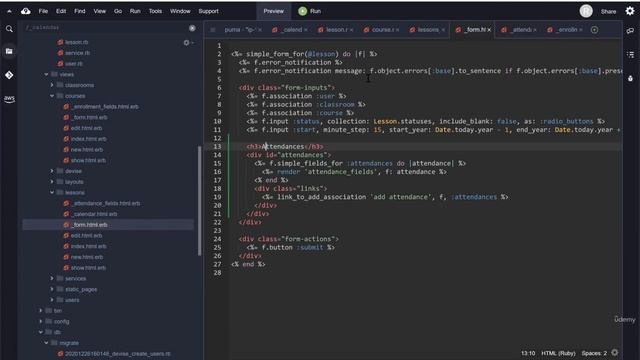Expand the layouts folder

tap(52, 182)
